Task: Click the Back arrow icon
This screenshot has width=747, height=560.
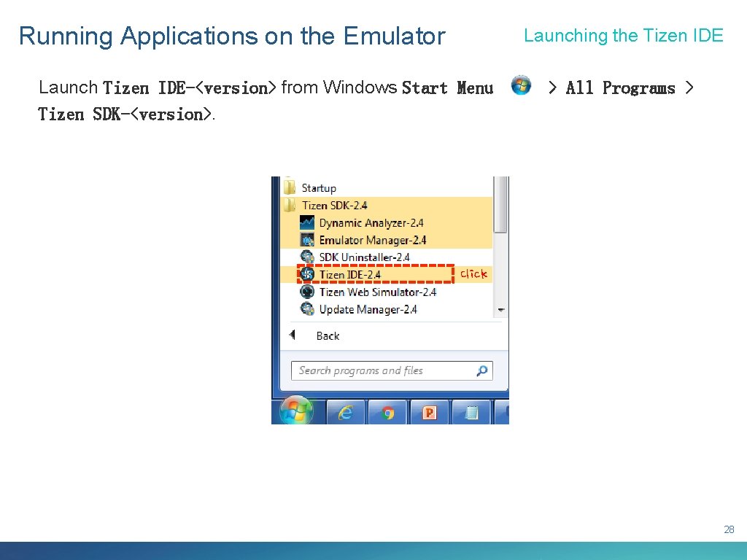Action: click(x=293, y=335)
